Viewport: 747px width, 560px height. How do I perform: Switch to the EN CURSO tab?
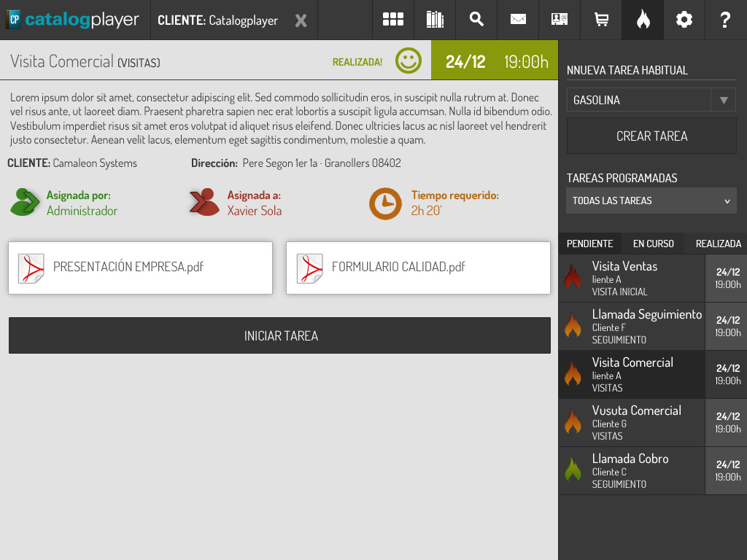(653, 244)
